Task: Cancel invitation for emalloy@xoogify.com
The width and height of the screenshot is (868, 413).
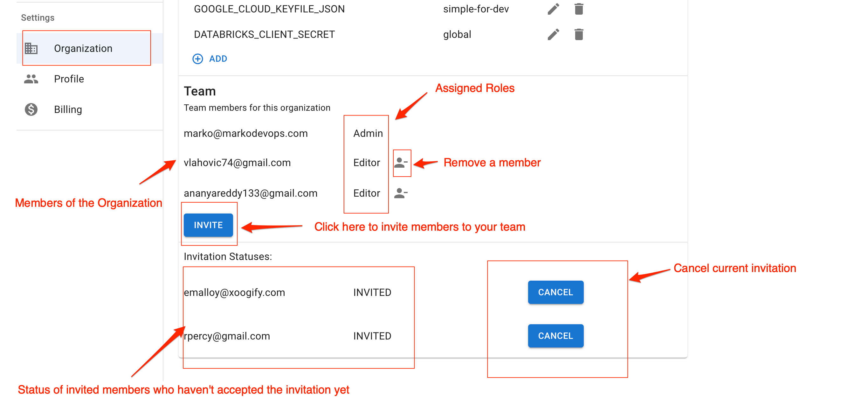Action: click(x=555, y=292)
